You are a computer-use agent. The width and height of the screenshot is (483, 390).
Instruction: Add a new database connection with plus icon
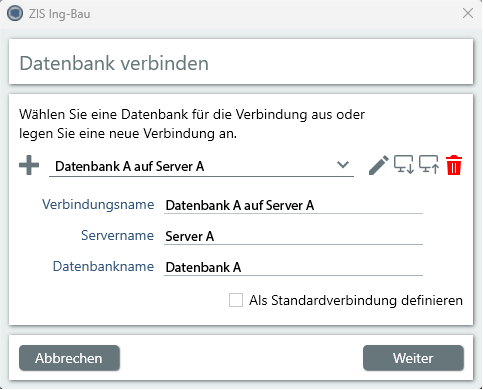[29, 165]
